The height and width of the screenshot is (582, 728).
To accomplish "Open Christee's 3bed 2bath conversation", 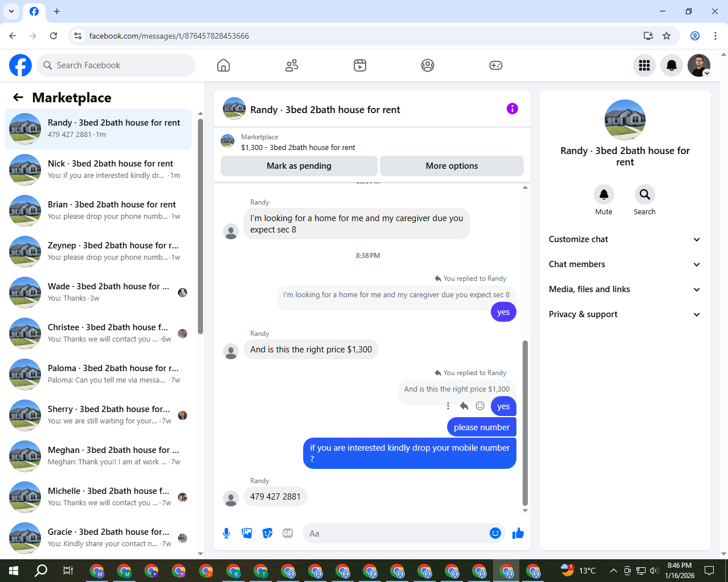I will [x=98, y=333].
